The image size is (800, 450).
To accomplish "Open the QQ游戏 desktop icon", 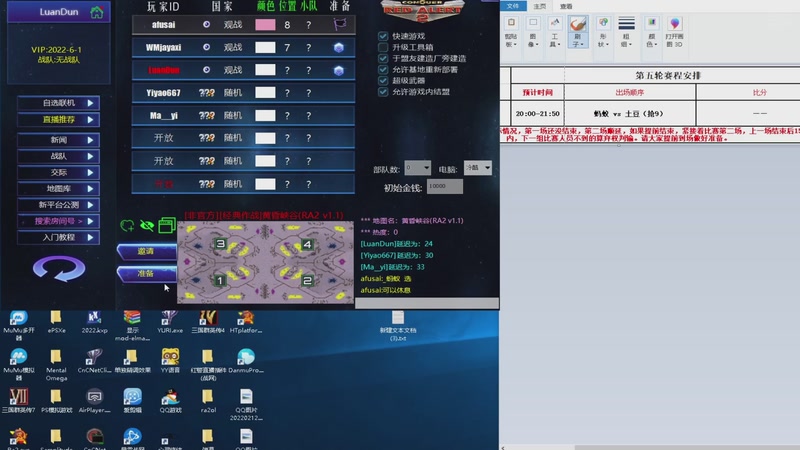I will click(170, 401).
